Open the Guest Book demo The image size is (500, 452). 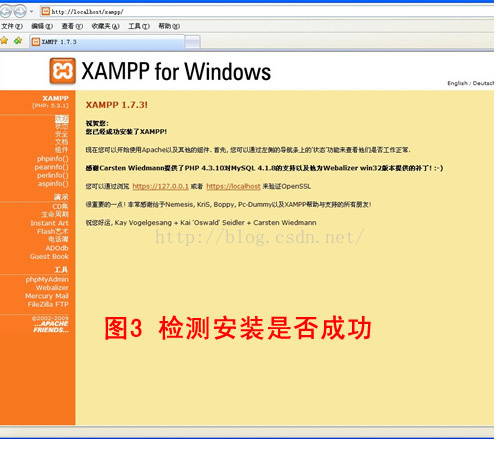[49, 256]
